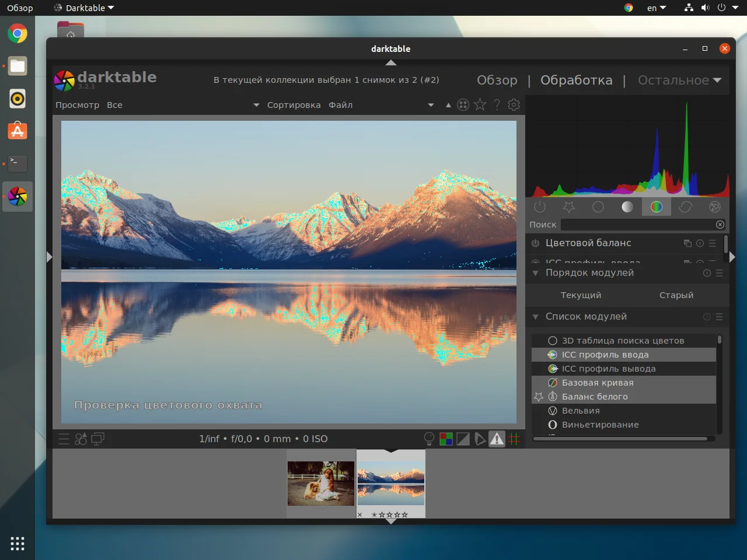Show favorite modules group (star icon)

click(568, 207)
